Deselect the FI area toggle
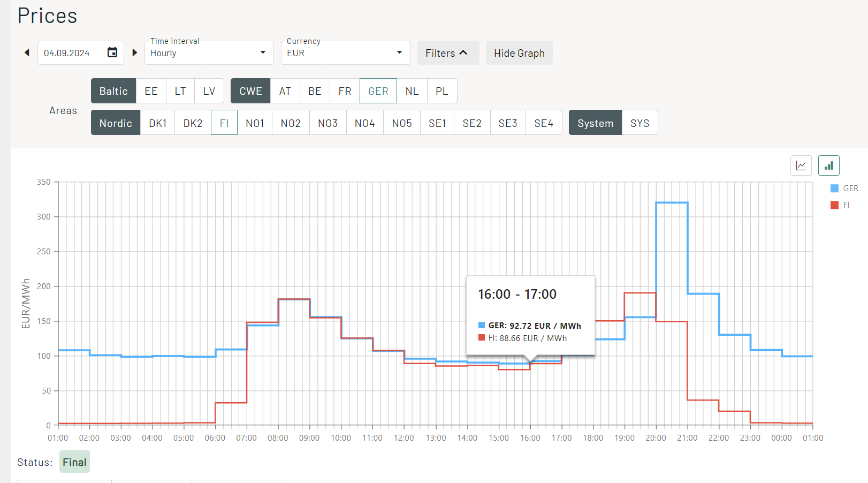The height and width of the screenshot is (483, 868). tap(224, 123)
